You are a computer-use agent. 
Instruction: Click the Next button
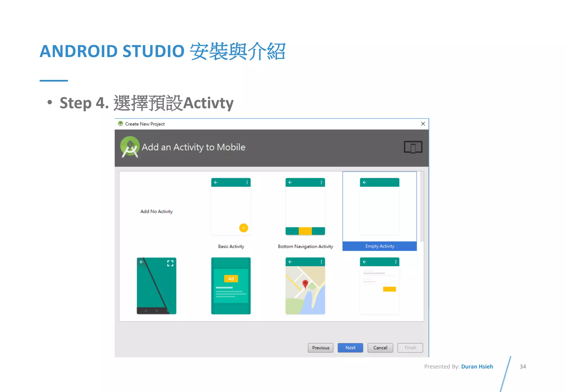coord(350,348)
